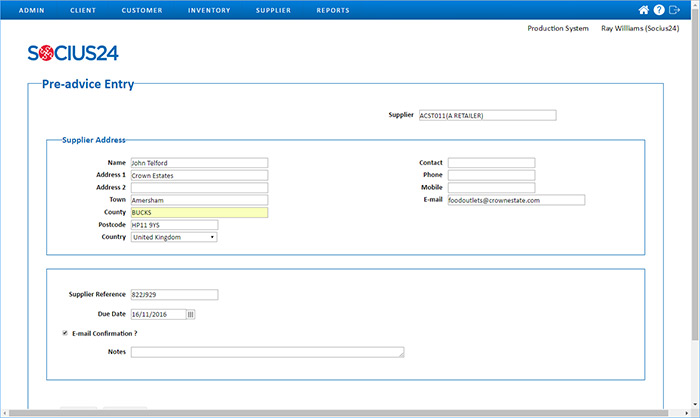Click the highlighted County field
The image size is (700, 418).
[200, 213]
